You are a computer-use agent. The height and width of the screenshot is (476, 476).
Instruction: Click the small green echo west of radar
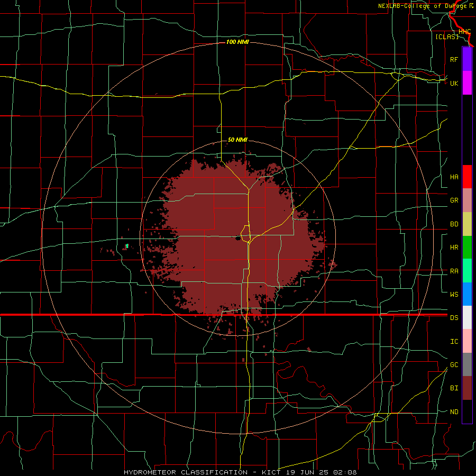pos(127,246)
